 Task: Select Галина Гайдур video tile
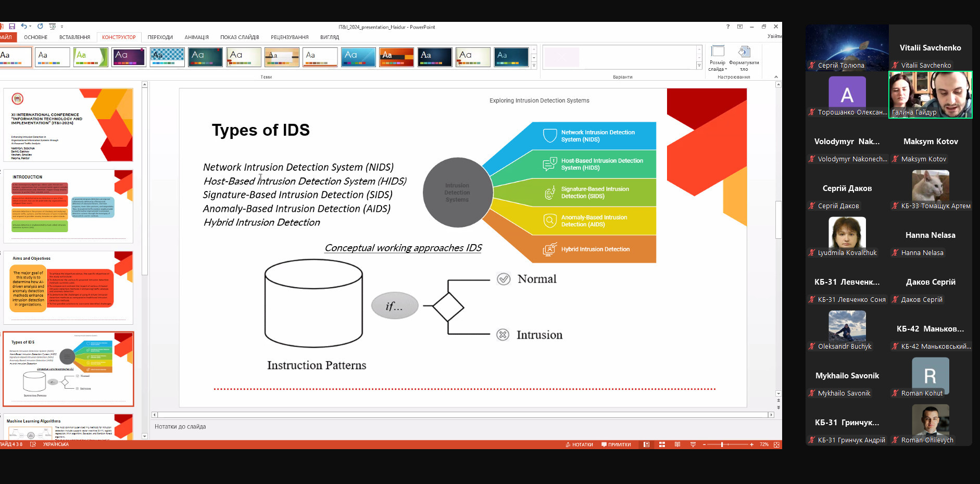pyautogui.click(x=931, y=95)
